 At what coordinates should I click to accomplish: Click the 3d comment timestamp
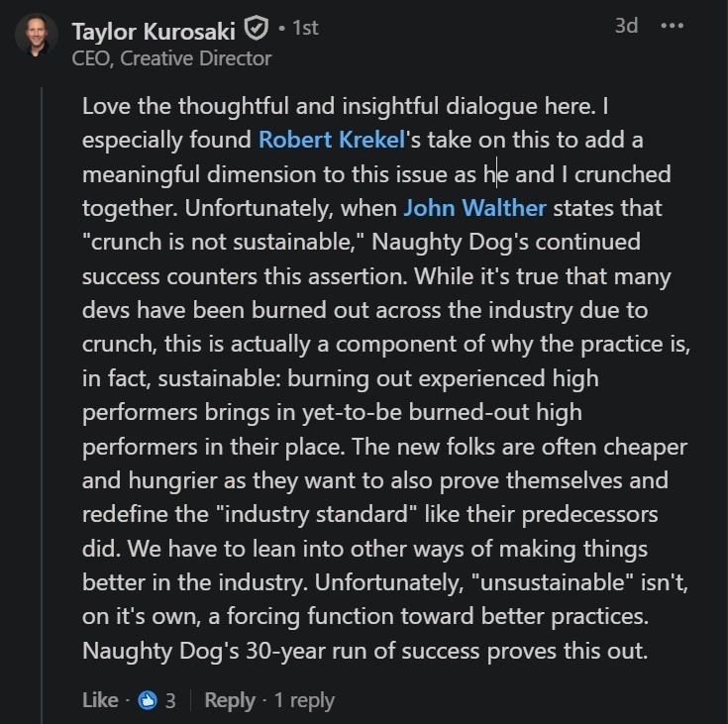click(x=626, y=26)
